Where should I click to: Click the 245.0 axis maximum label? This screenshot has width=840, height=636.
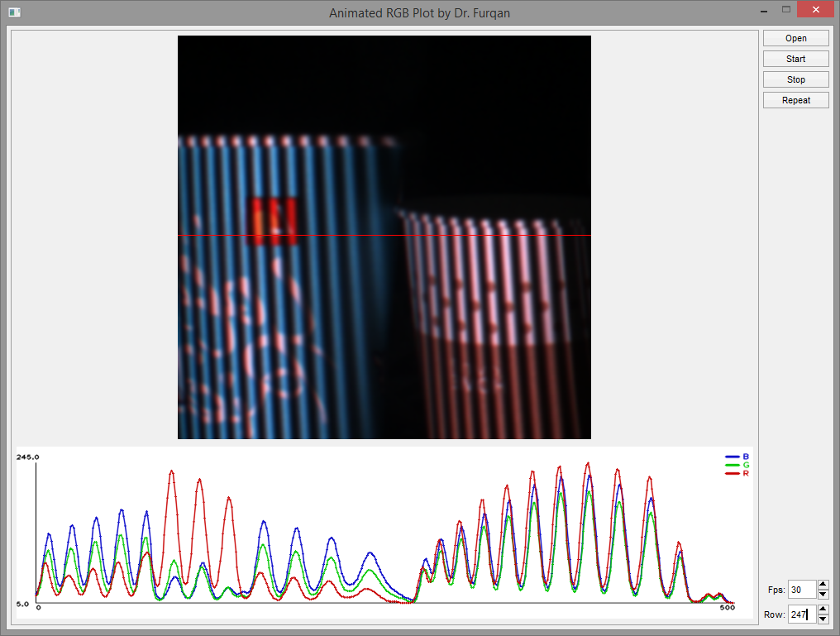click(28, 457)
